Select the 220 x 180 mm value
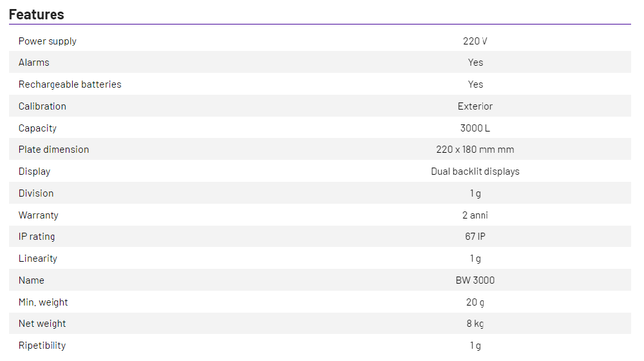 [475, 150]
